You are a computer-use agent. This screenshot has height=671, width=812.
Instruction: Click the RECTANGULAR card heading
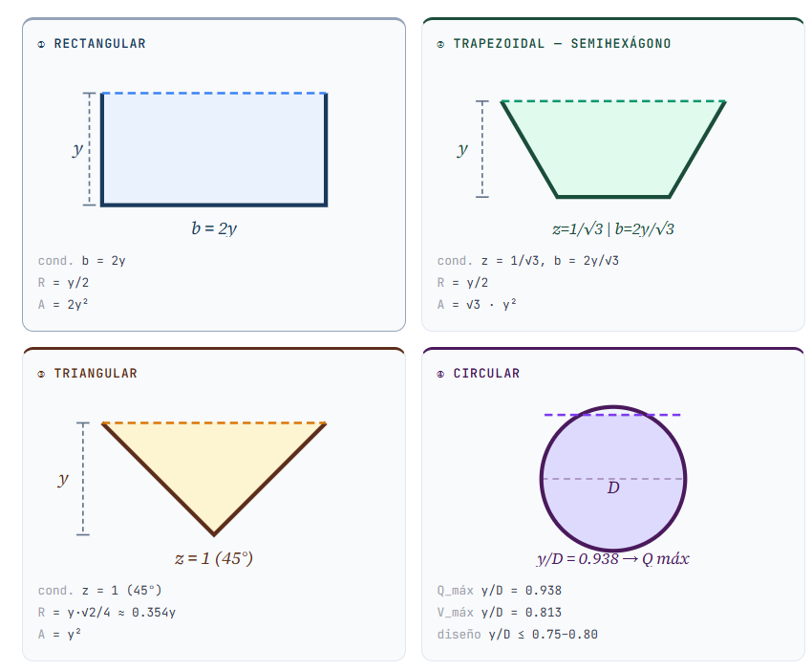click(99, 44)
